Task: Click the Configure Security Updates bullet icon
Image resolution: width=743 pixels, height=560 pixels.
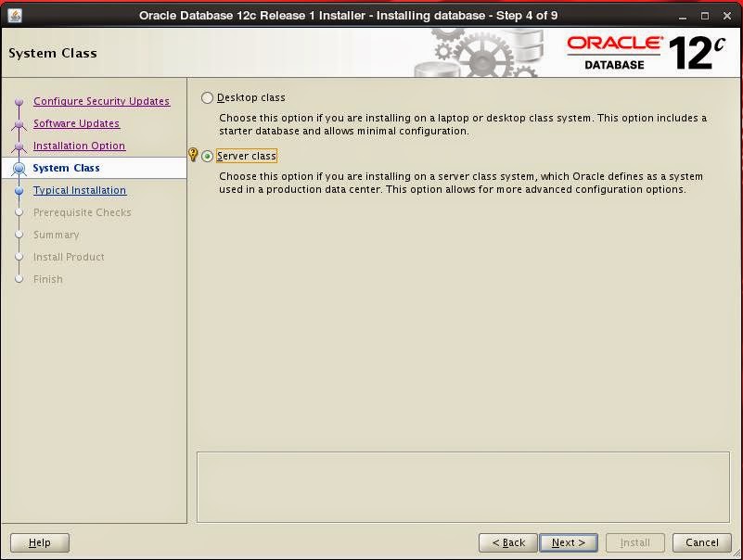Action: [19, 102]
